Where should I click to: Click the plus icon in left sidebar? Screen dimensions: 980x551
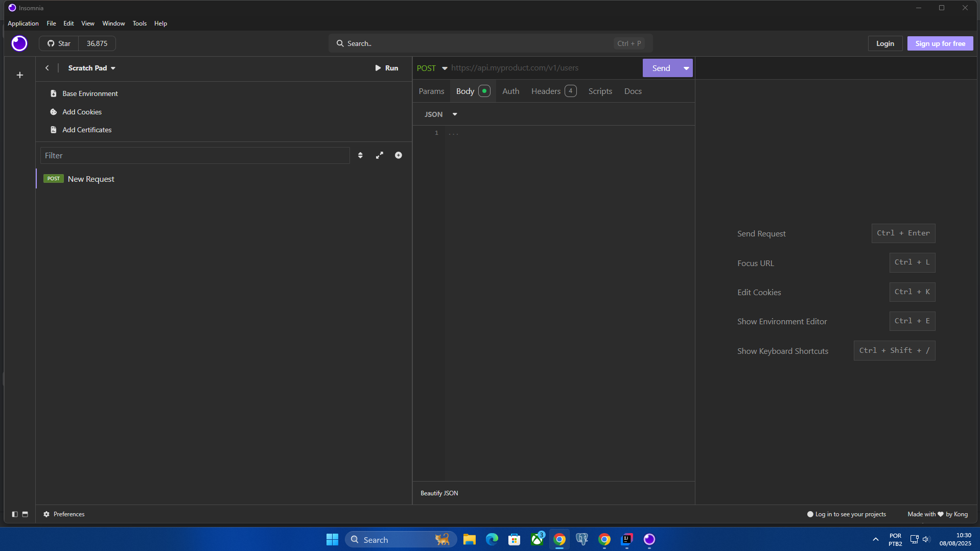coord(20,75)
